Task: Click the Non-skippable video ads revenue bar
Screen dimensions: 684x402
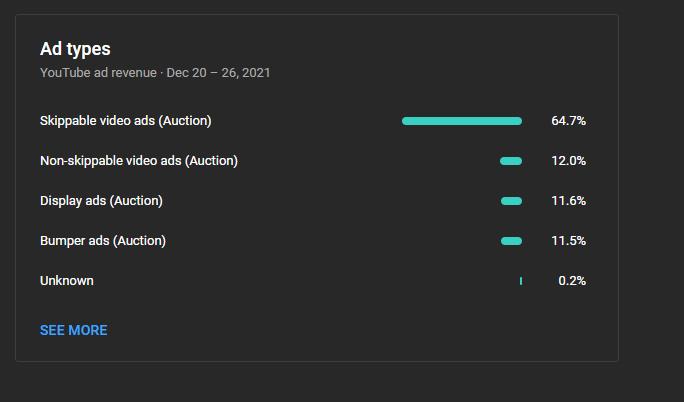Action: pos(511,161)
